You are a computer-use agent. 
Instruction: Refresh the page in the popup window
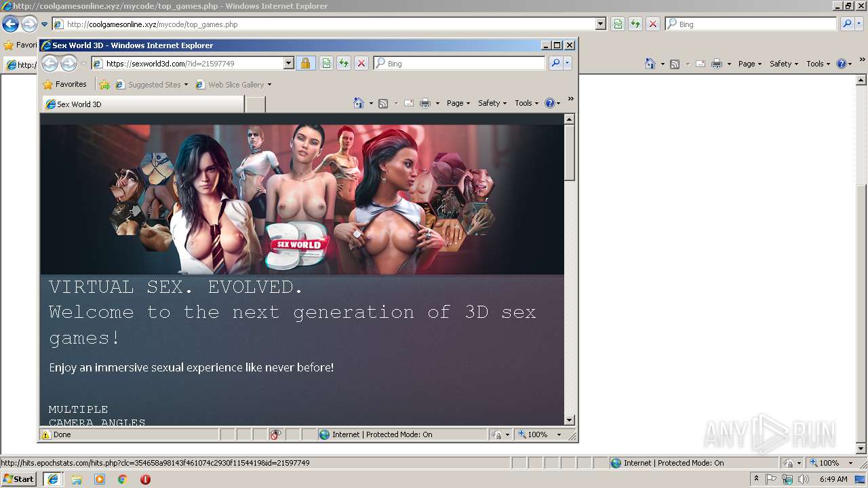coord(344,64)
